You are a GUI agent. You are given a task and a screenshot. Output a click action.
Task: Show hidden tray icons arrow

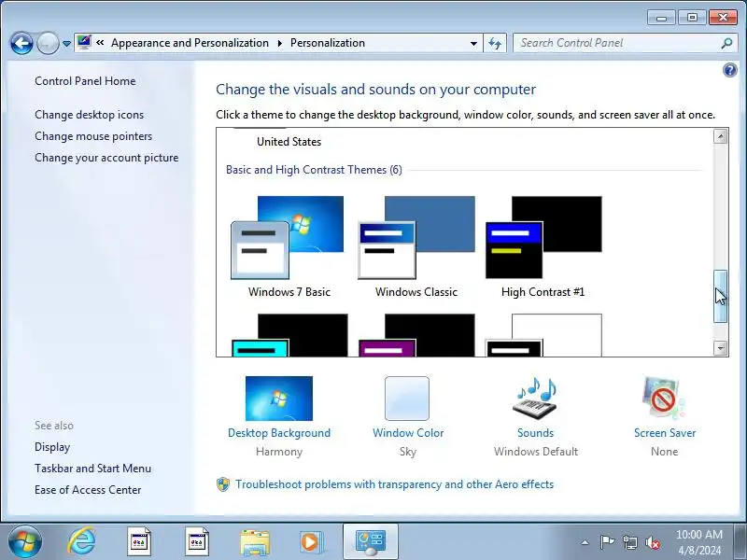click(585, 542)
